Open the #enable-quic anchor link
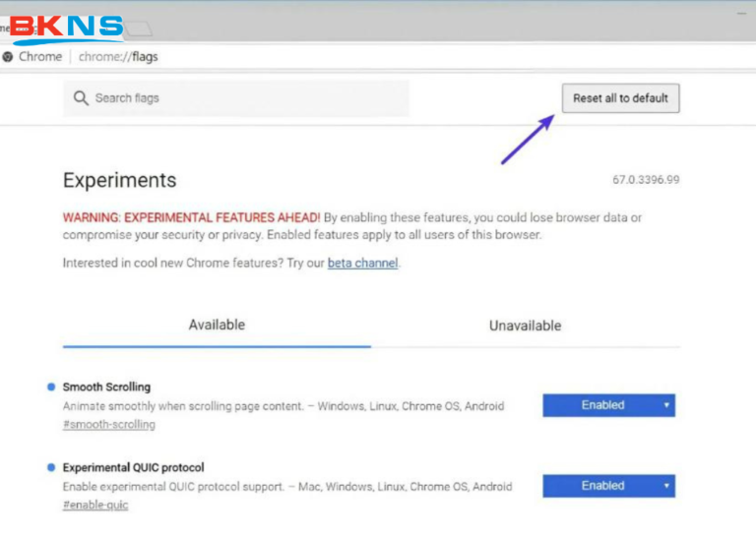The height and width of the screenshot is (538, 756). pyautogui.click(x=95, y=506)
